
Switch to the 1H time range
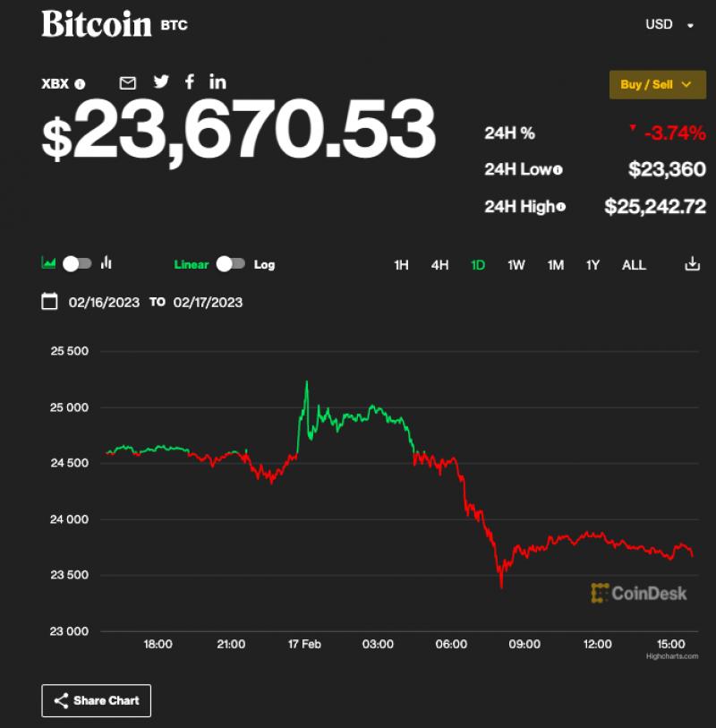(401, 265)
